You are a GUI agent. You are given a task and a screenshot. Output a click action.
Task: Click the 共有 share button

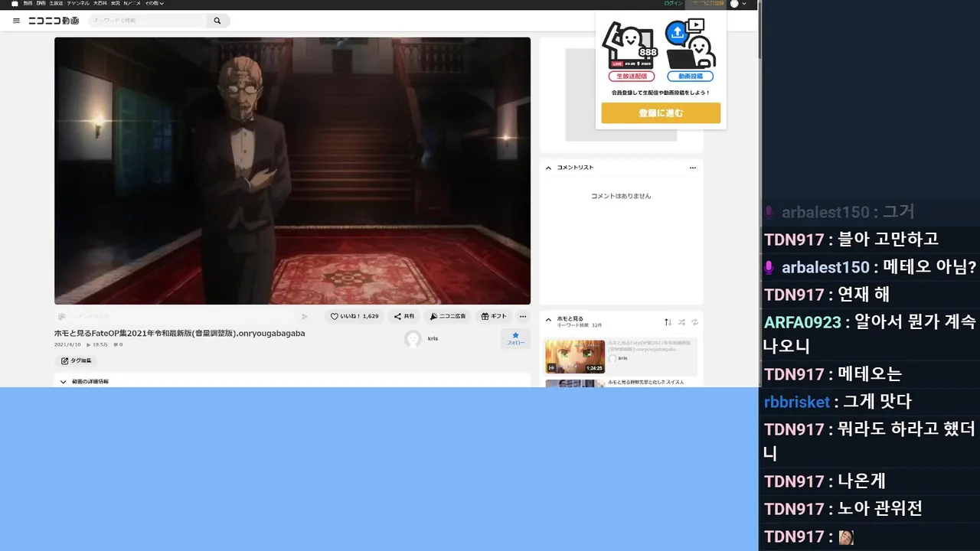coord(404,316)
